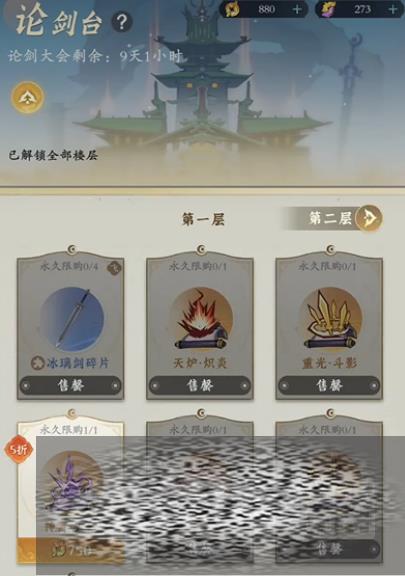The image size is (405, 576).
Task: Go to 第二层 using the arrow button
Action: click(369, 218)
